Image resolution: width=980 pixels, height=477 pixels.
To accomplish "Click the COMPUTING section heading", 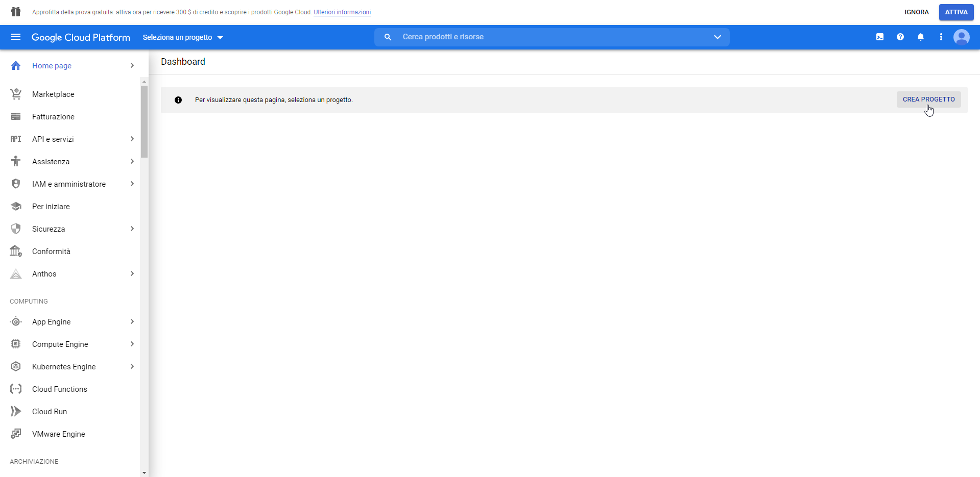I will [29, 302].
